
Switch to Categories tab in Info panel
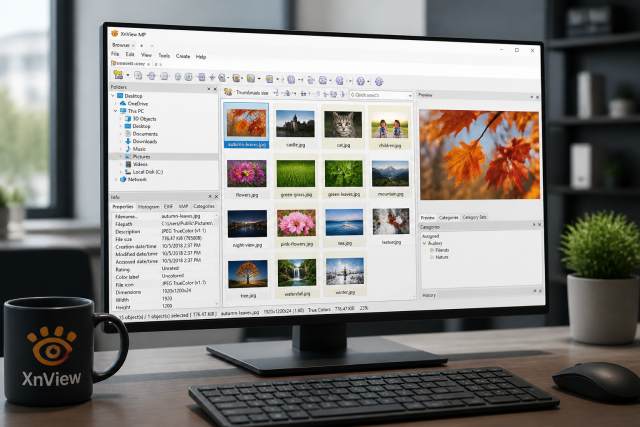(204, 207)
